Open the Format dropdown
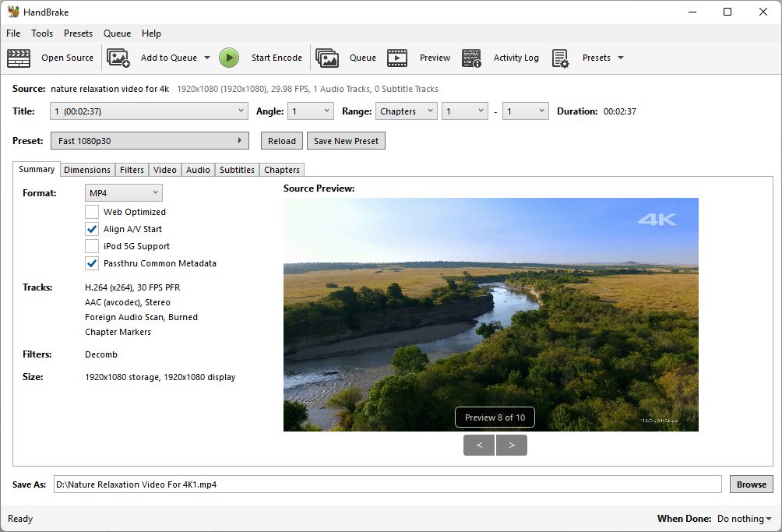 coord(123,192)
